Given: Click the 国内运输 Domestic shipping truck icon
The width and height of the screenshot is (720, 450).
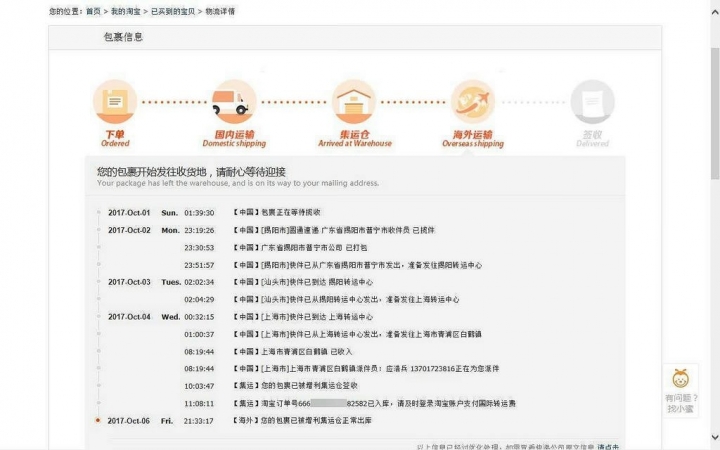Looking at the screenshot, I should (x=234, y=101).
